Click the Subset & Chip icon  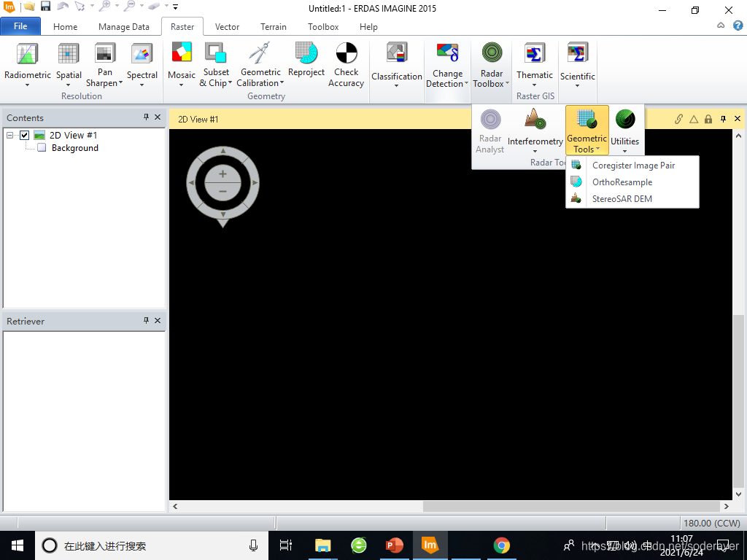tap(216, 52)
